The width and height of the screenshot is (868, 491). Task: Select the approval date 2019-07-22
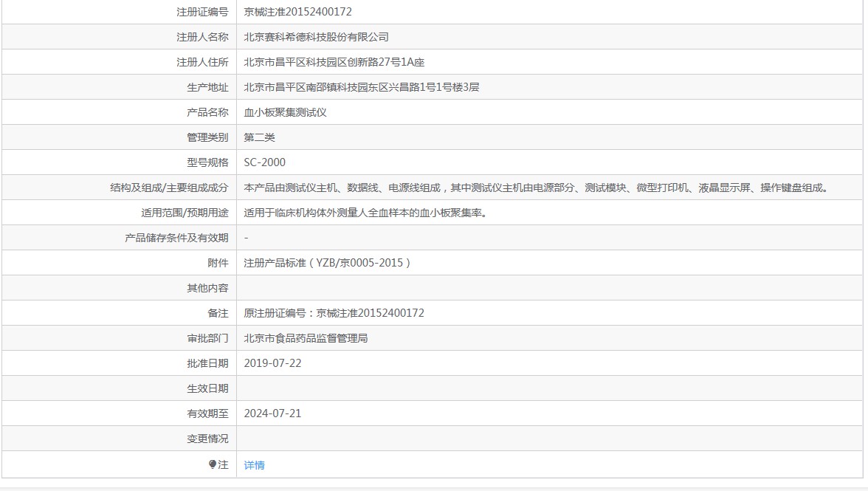click(272, 363)
